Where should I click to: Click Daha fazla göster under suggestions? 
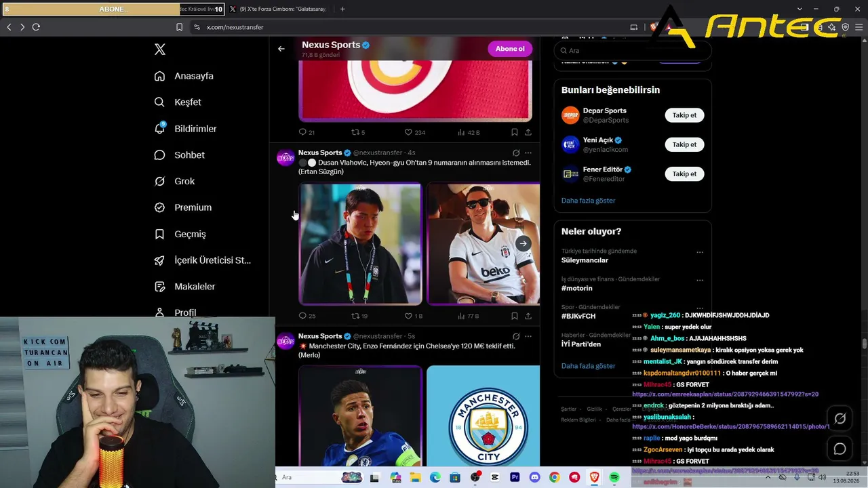588,201
